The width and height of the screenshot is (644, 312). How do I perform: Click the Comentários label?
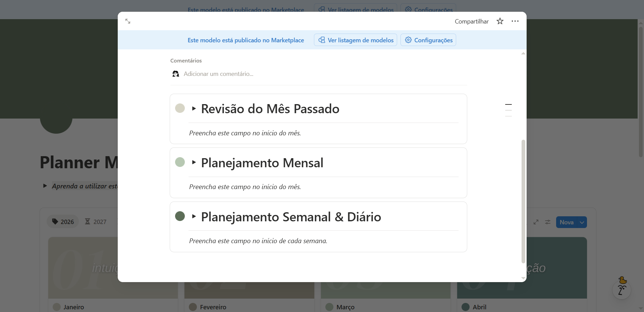click(186, 61)
